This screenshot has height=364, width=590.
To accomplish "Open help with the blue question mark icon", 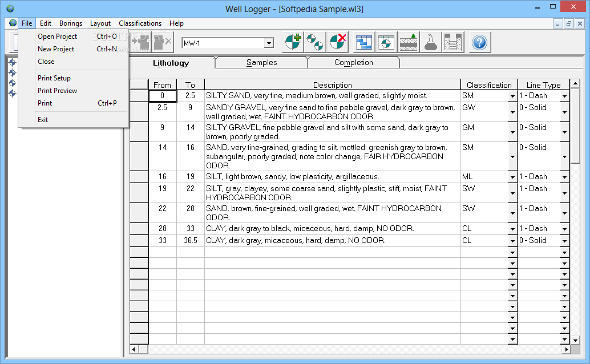I will point(480,42).
